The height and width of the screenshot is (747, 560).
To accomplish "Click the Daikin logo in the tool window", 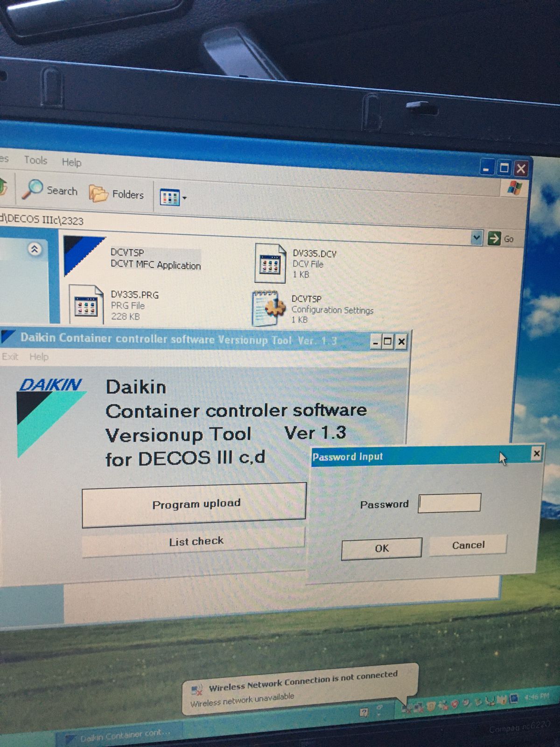I will point(50,416).
